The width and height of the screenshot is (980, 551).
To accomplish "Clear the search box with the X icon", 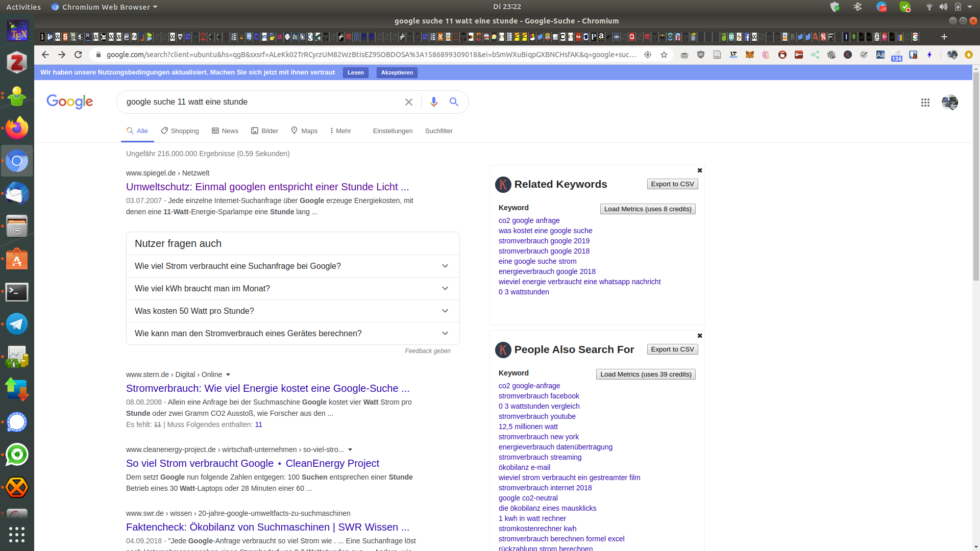I will click(409, 102).
